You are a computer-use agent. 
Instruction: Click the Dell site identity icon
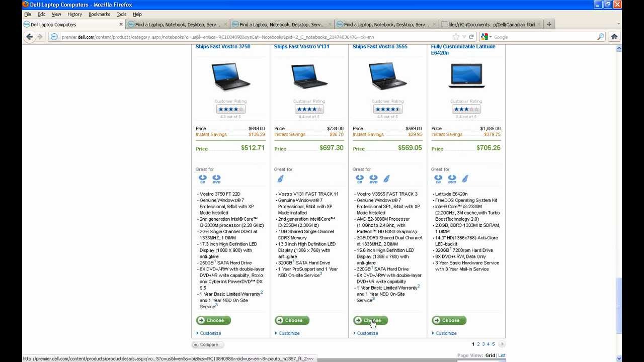coord(54,37)
